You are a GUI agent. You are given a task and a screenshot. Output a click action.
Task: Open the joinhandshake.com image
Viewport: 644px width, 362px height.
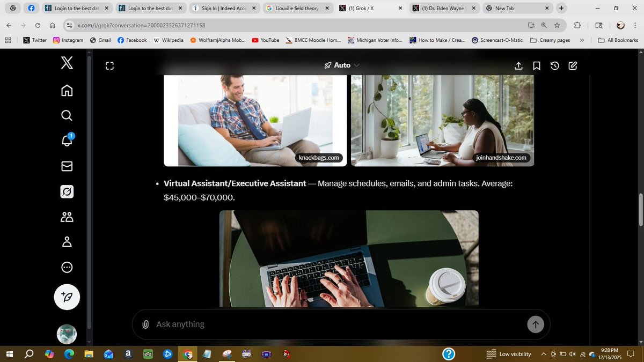[x=442, y=121]
